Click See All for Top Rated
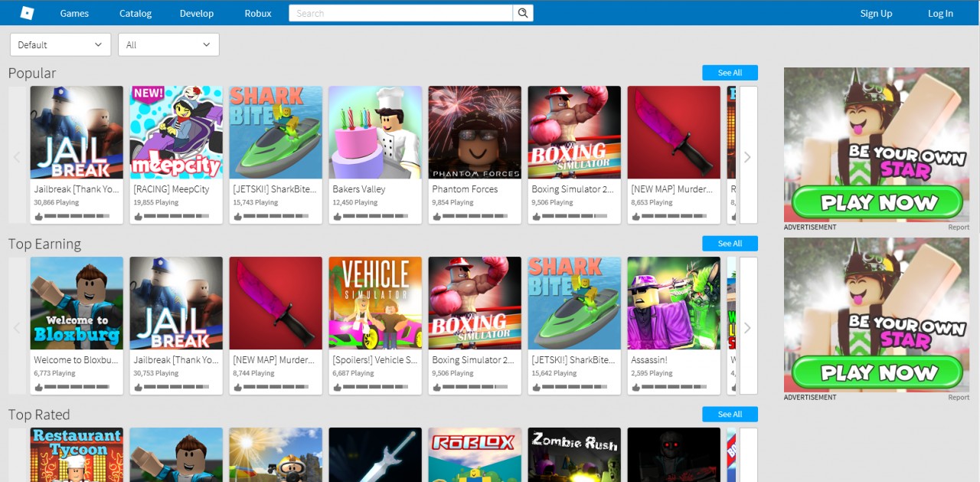The width and height of the screenshot is (980, 482). tap(730, 415)
